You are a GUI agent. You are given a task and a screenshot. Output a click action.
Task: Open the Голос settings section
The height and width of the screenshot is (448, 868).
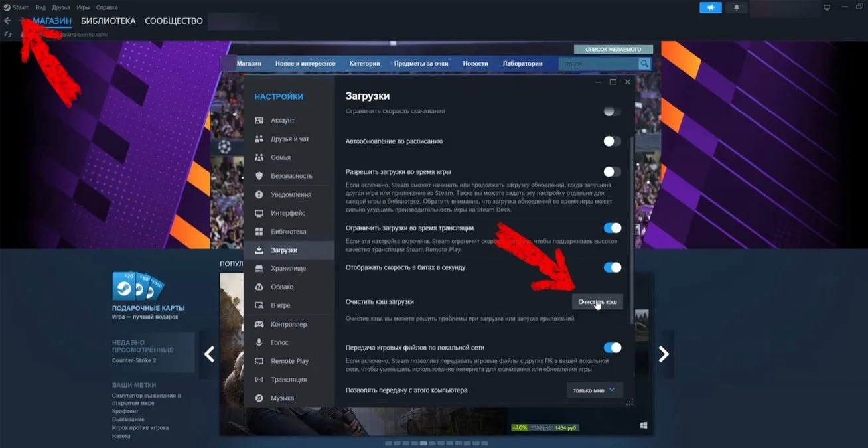click(x=289, y=342)
